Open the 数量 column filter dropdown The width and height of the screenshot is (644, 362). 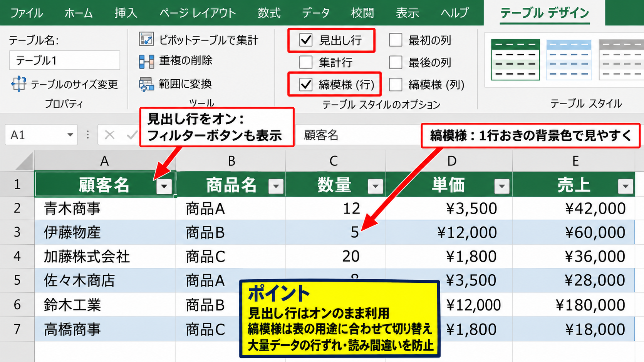[x=375, y=187]
